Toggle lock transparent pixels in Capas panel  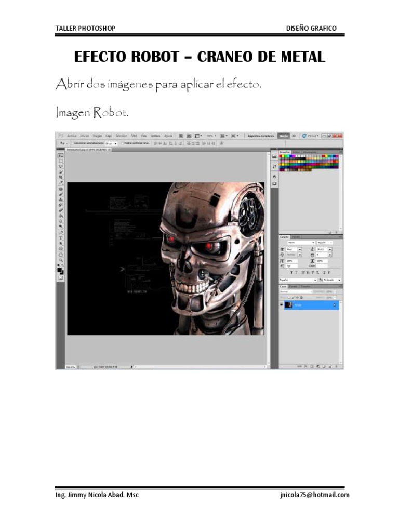click(x=289, y=298)
